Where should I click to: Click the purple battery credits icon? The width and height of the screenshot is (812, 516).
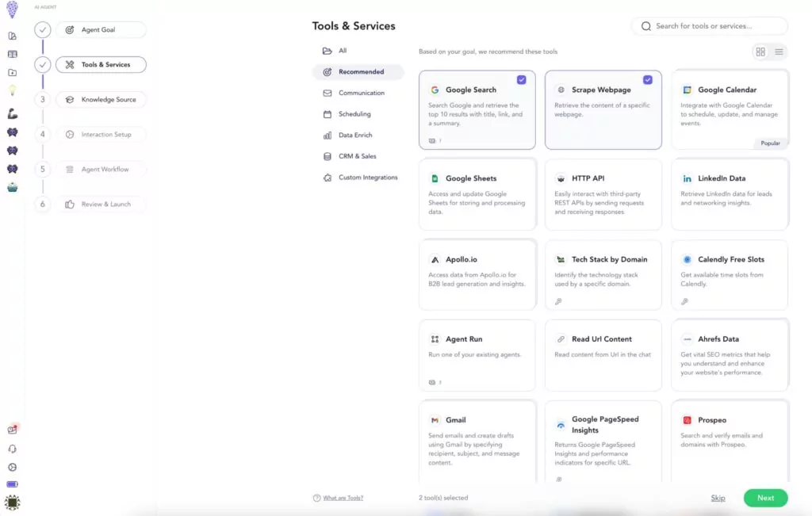(13, 484)
